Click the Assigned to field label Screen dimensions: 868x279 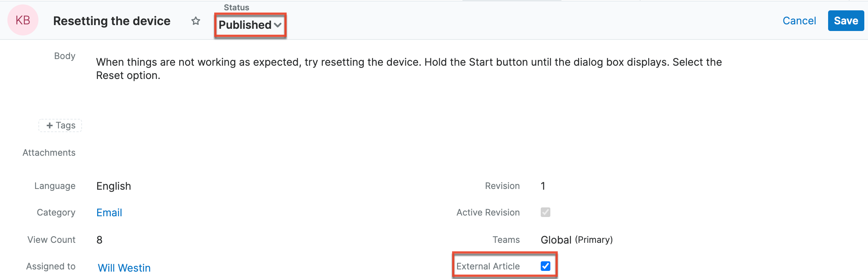click(51, 266)
